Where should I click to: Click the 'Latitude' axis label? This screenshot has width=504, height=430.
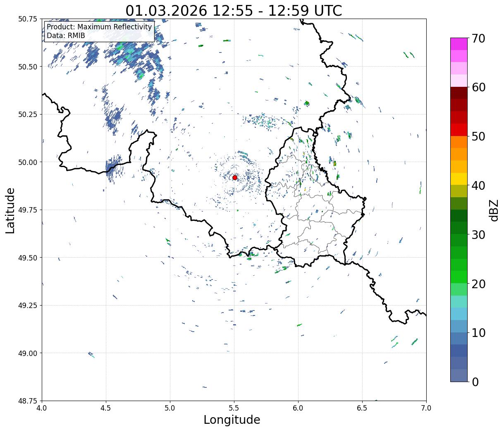[x=10, y=210]
